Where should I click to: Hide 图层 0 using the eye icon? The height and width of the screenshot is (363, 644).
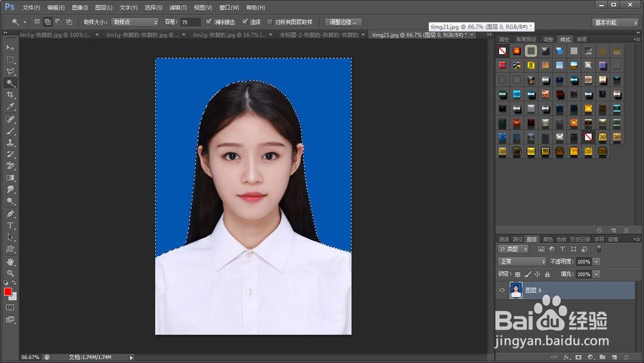click(502, 290)
